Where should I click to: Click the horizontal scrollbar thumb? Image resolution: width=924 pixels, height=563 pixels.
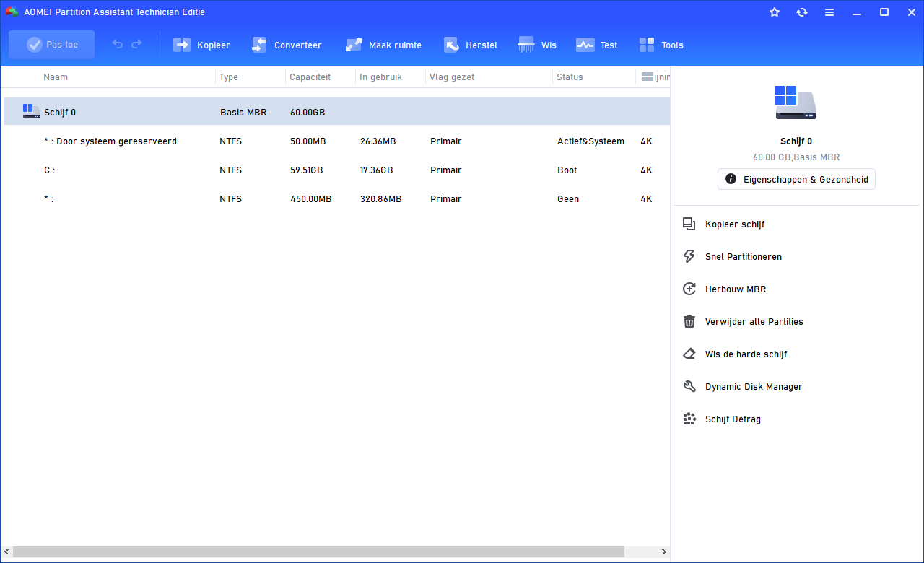pyautogui.click(x=318, y=552)
